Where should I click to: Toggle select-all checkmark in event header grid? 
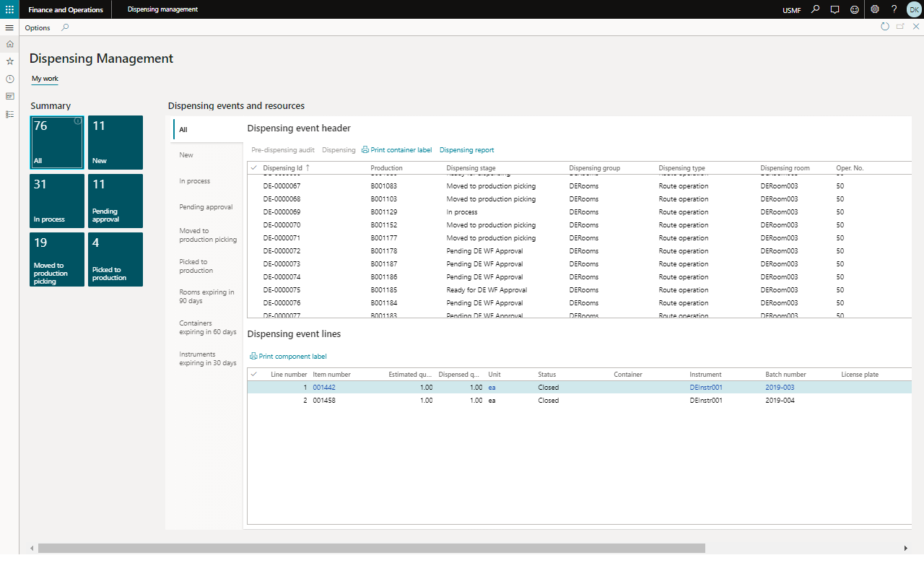253,168
